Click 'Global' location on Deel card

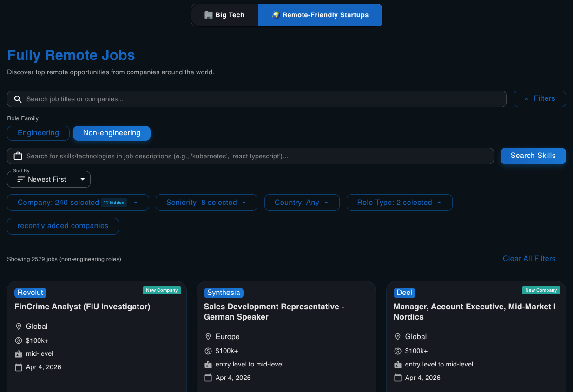click(x=416, y=337)
